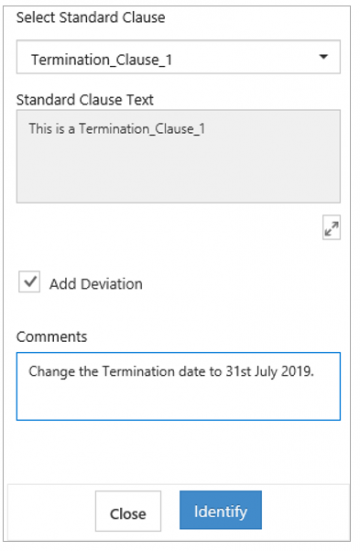Click the footer bar beside the Close button
The image size is (360, 551).
click(51, 511)
